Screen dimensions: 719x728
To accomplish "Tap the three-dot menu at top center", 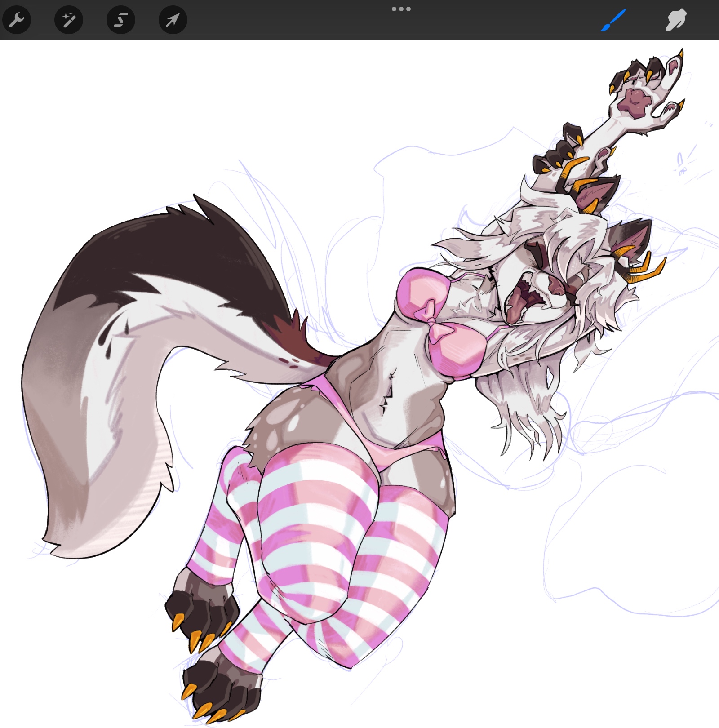I will point(401,9).
